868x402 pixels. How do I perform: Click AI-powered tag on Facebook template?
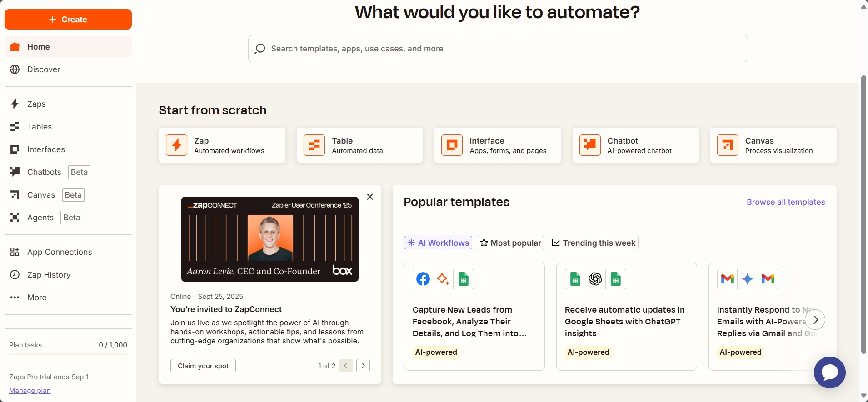click(x=436, y=352)
